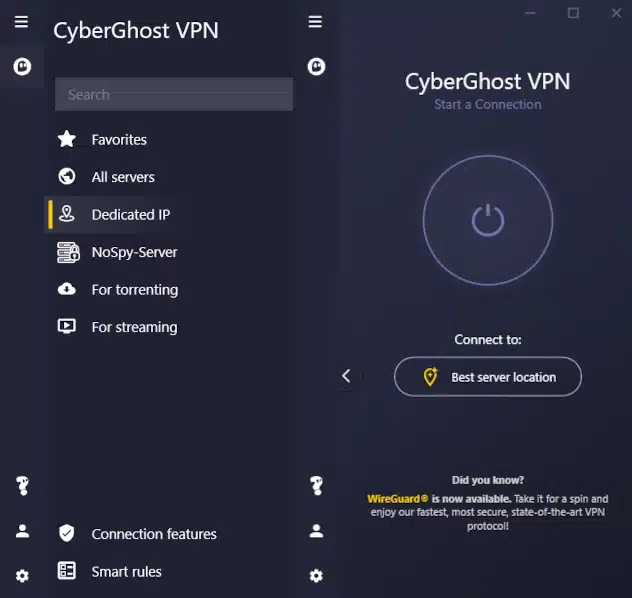Viewport: 632px width, 598px height.
Task: Select the All servers globe icon
Action: tap(67, 177)
